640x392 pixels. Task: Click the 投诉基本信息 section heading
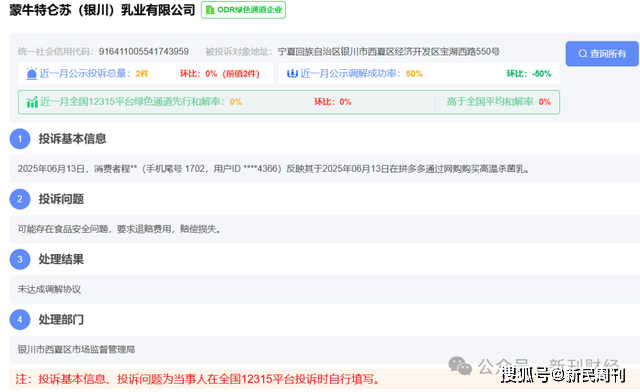[x=72, y=139]
